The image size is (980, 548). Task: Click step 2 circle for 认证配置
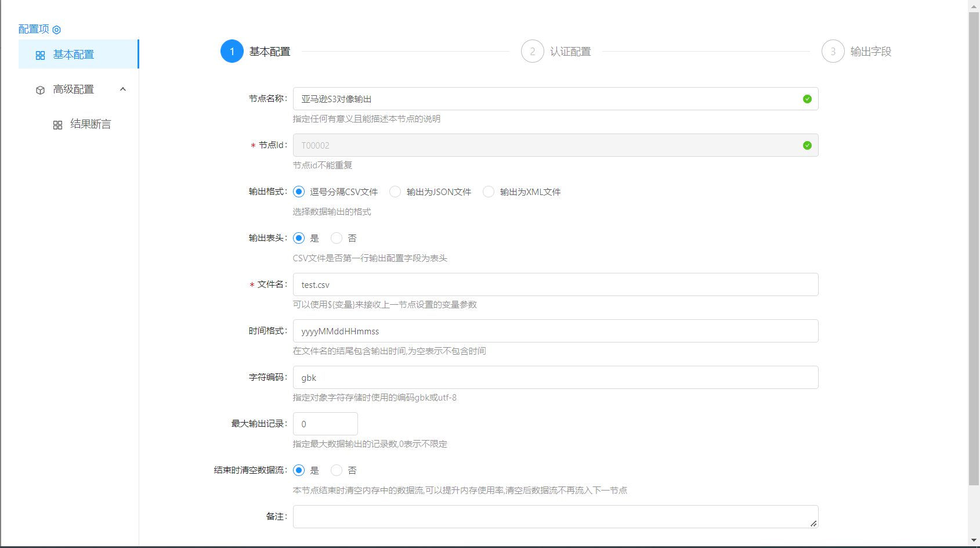pos(532,52)
